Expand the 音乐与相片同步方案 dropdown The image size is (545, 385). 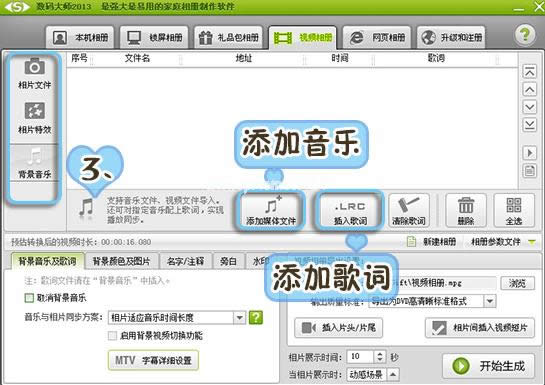(x=239, y=318)
